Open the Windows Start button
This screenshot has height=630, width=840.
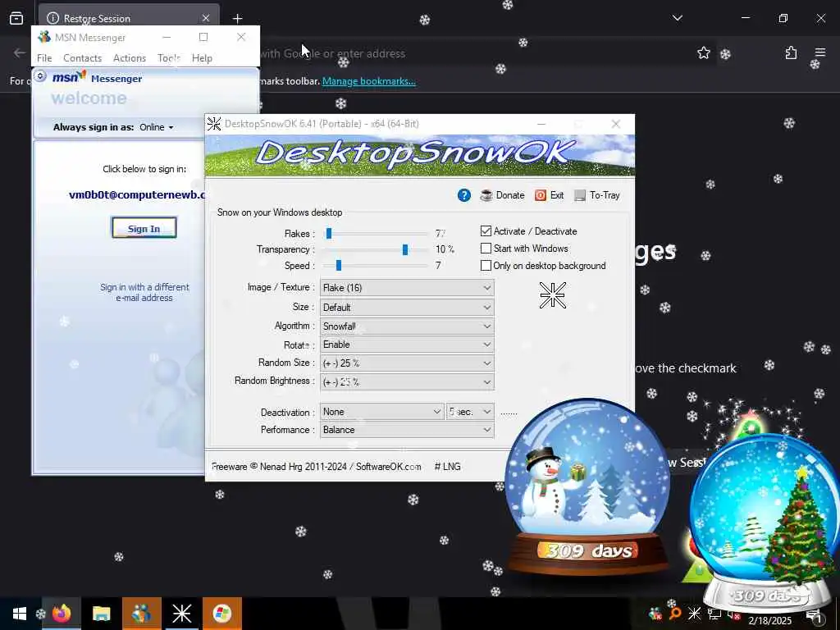coord(20,614)
